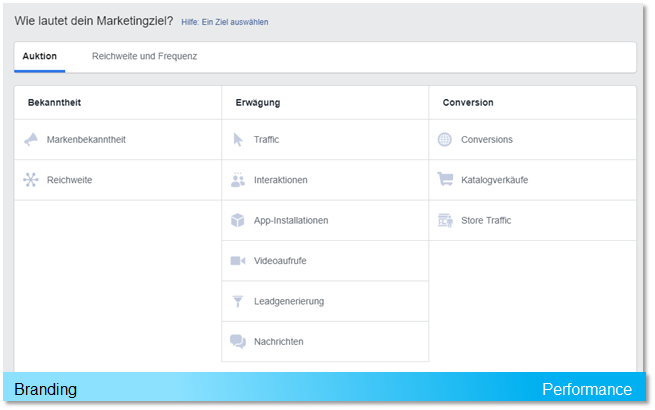Pick the Nachrichten objective label
655x410 pixels.
[x=279, y=342]
